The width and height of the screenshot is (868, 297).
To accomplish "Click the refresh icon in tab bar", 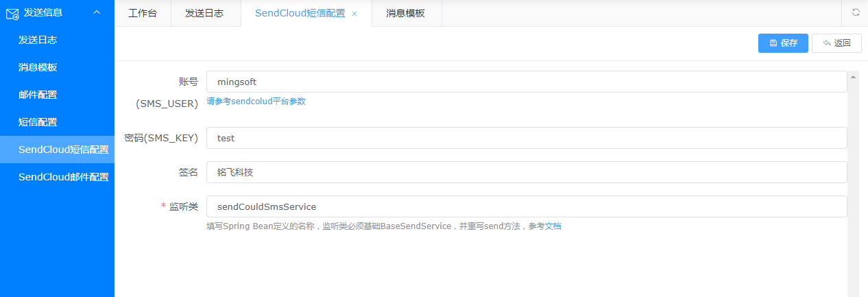I will coord(856,12).
